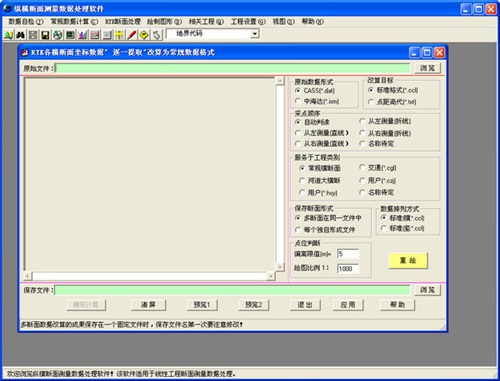
Task: Select 从左测量(直线) sampling order
Action: coord(322,133)
